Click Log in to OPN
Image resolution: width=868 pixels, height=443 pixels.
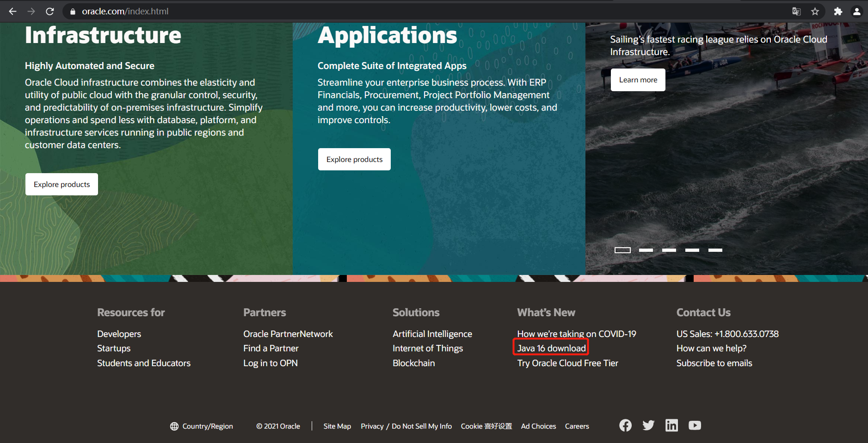pos(271,363)
